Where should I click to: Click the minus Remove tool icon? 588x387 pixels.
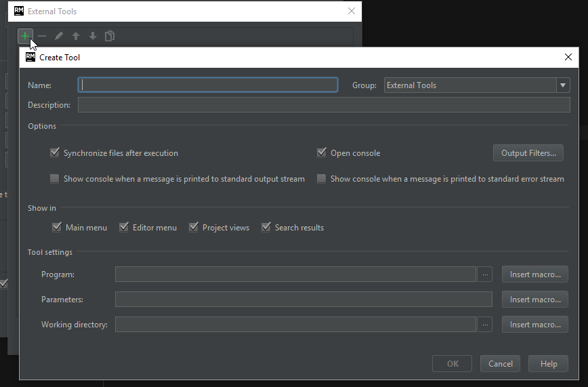[42, 36]
